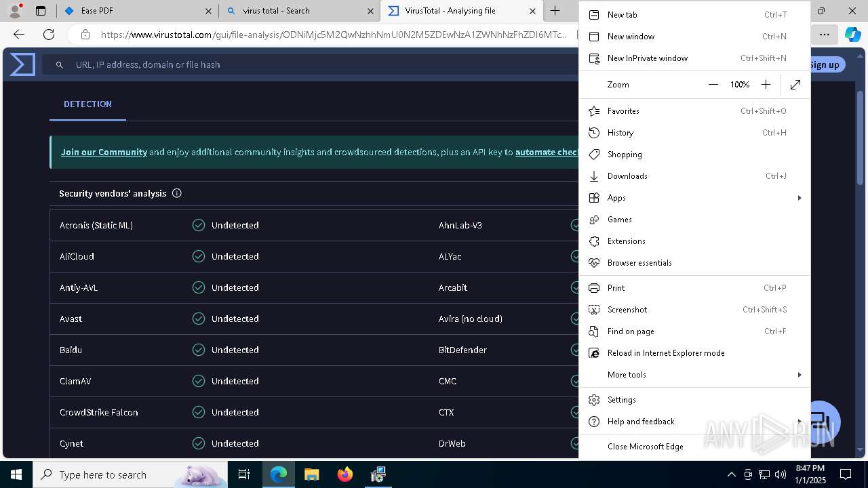Click the Shopping tag icon in menu
The height and width of the screenshot is (488, 868).
[x=594, y=155]
